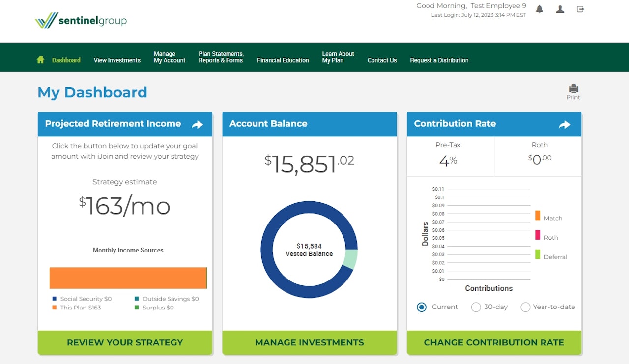Open the View Investments menu item

click(x=117, y=60)
